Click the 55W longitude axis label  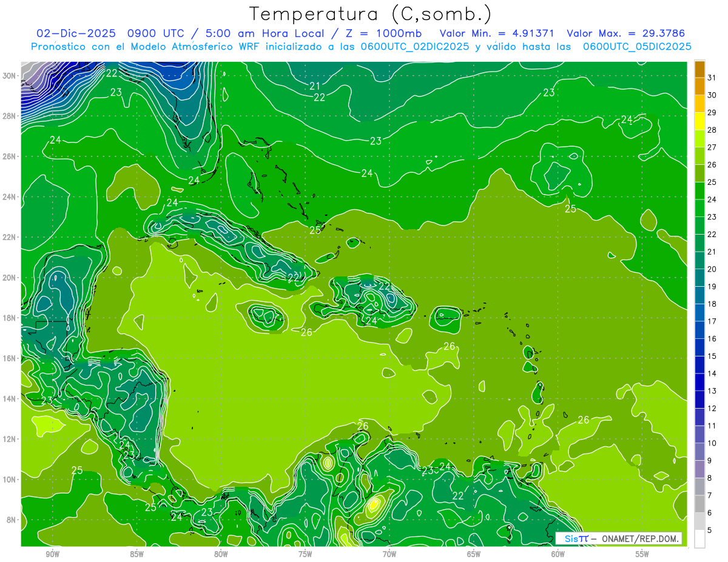[x=642, y=554]
